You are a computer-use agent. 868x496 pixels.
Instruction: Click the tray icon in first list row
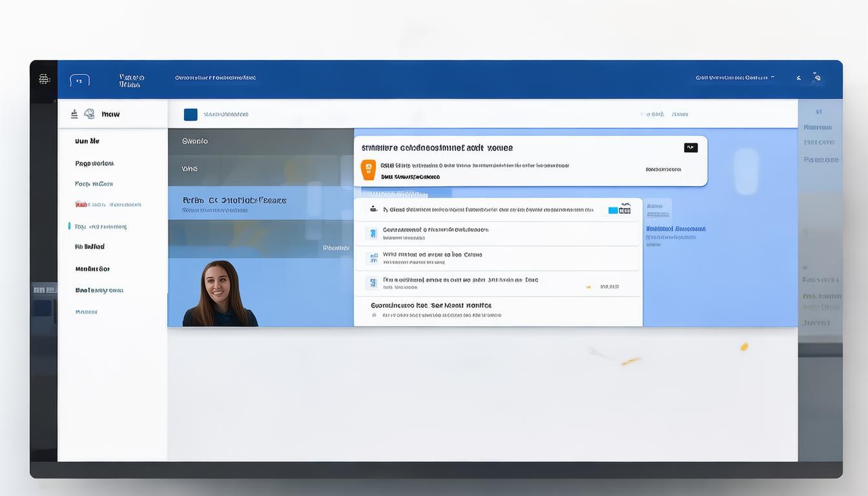point(373,209)
